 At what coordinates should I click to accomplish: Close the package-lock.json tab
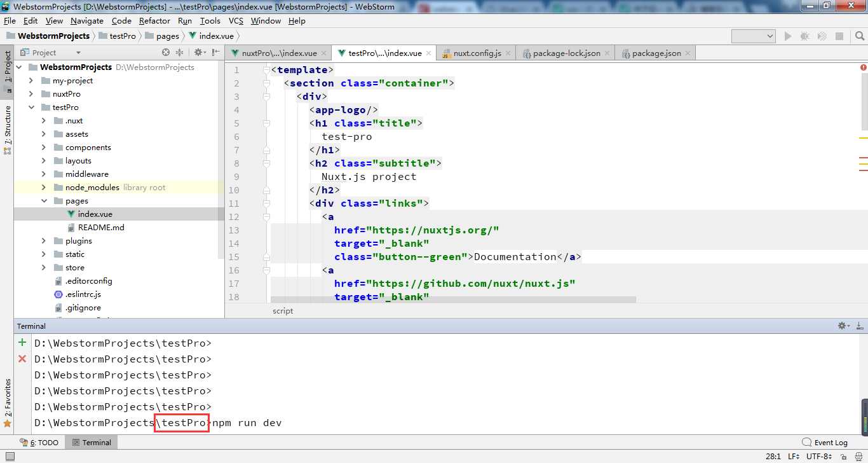click(x=607, y=53)
